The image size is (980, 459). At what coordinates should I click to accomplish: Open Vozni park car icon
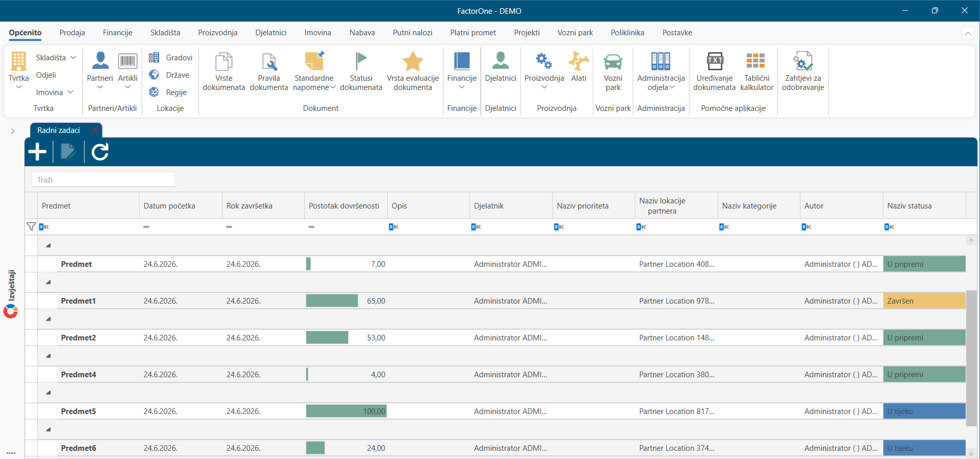[613, 61]
